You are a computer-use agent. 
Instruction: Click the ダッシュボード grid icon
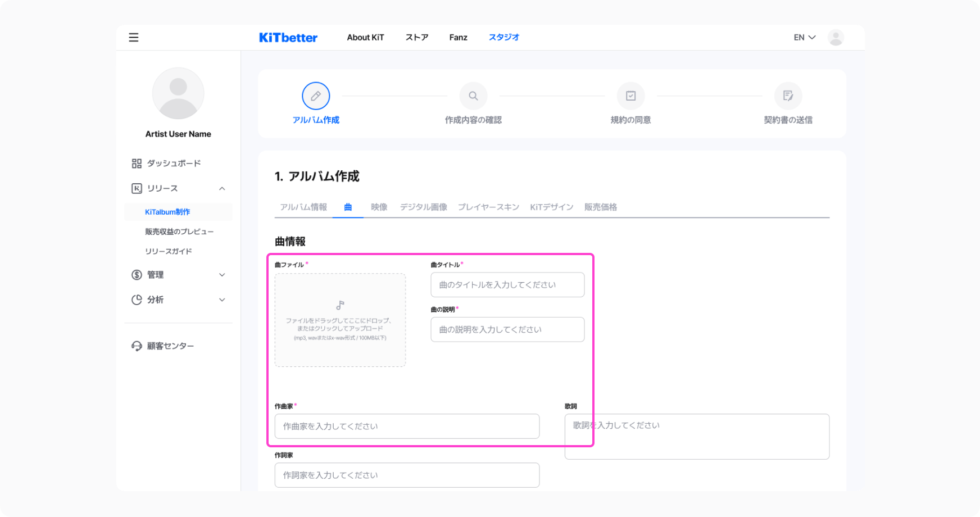click(x=137, y=164)
